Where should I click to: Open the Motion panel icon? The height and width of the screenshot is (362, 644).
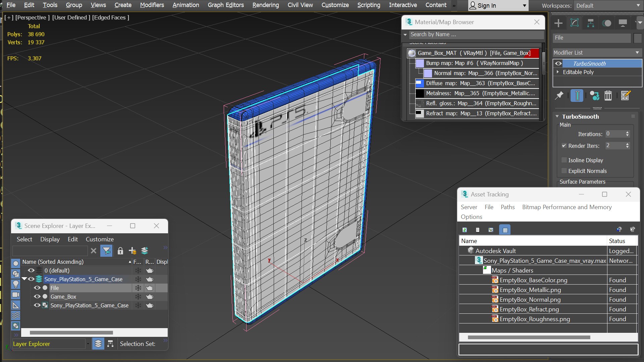607,23
